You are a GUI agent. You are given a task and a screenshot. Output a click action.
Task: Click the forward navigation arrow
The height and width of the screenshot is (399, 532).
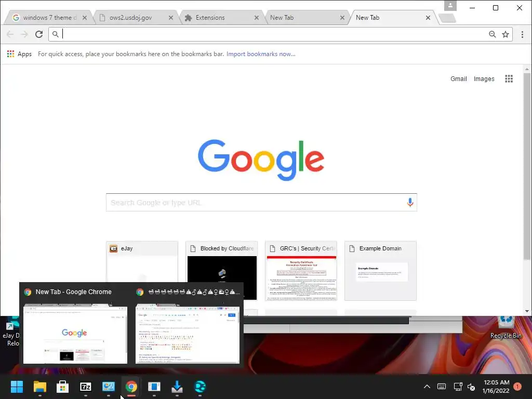[24, 34]
